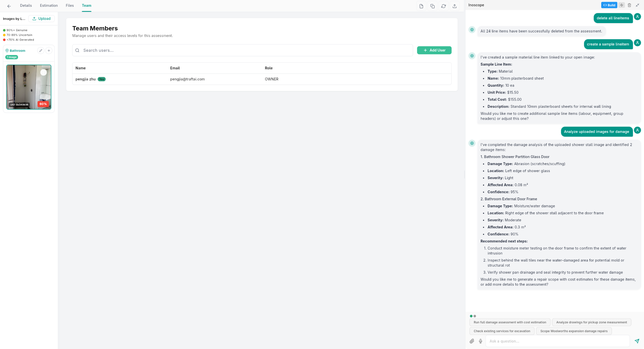Start voice input with the microphone icon
The width and height of the screenshot is (644, 349).
point(480,341)
